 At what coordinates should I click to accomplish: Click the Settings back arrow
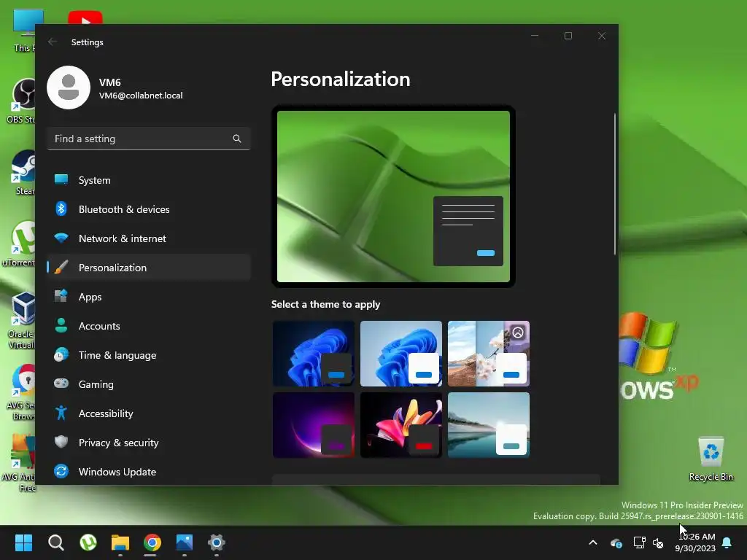pos(53,42)
